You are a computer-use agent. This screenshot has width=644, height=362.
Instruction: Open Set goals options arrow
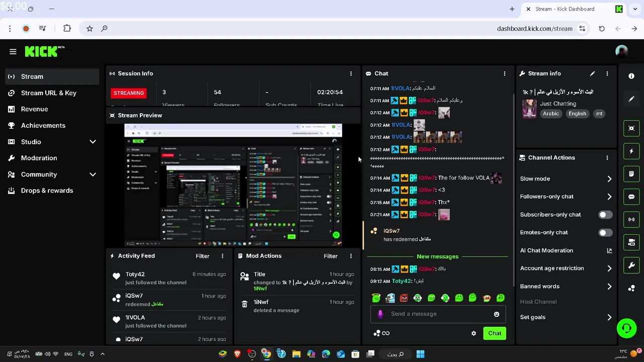pyautogui.click(x=609, y=317)
